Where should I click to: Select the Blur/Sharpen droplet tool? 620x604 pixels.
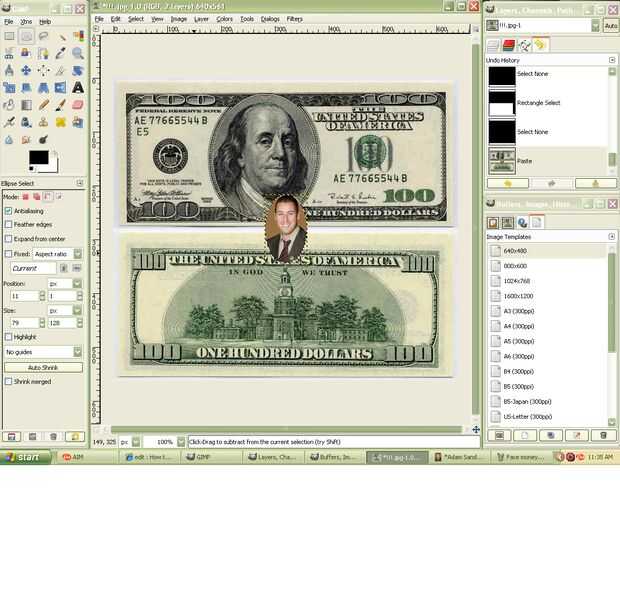coord(9,140)
